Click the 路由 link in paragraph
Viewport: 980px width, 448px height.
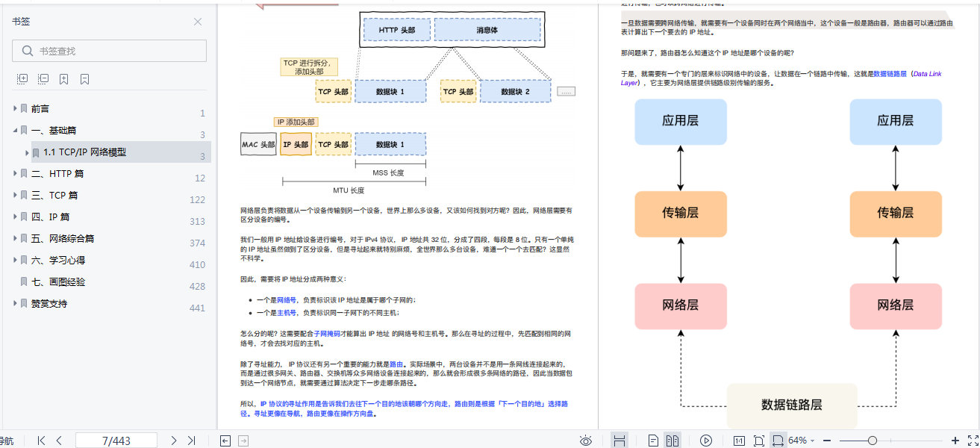(396, 364)
